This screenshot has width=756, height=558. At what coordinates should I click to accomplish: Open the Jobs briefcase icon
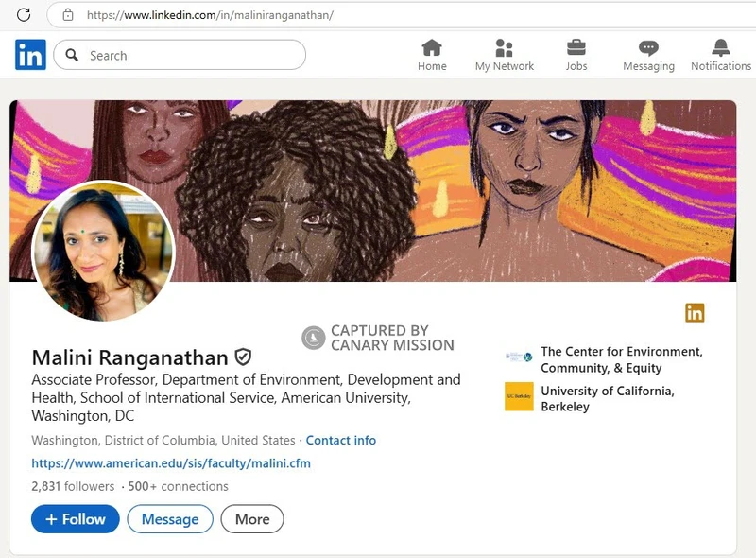(x=576, y=48)
